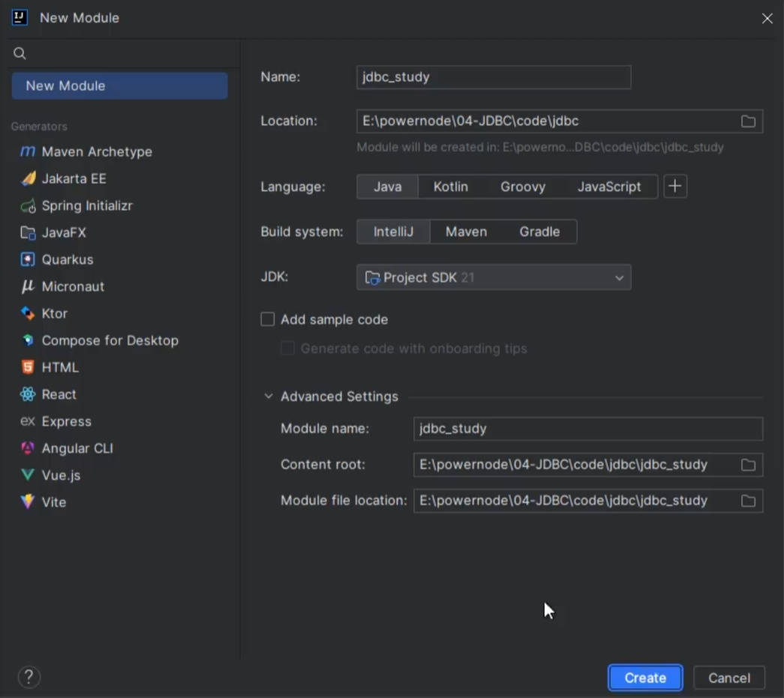784x698 pixels.
Task: Choose the Spring Initializr generator
Action: tap(86, 205)
